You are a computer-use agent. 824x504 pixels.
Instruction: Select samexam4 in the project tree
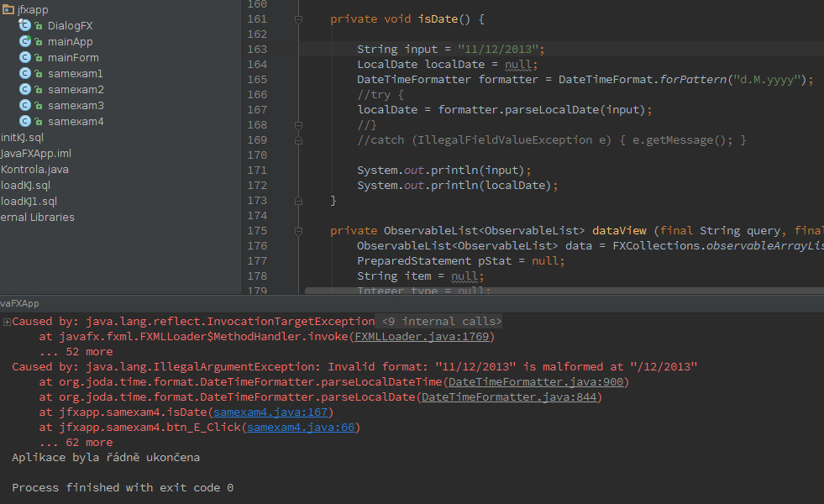76,122
